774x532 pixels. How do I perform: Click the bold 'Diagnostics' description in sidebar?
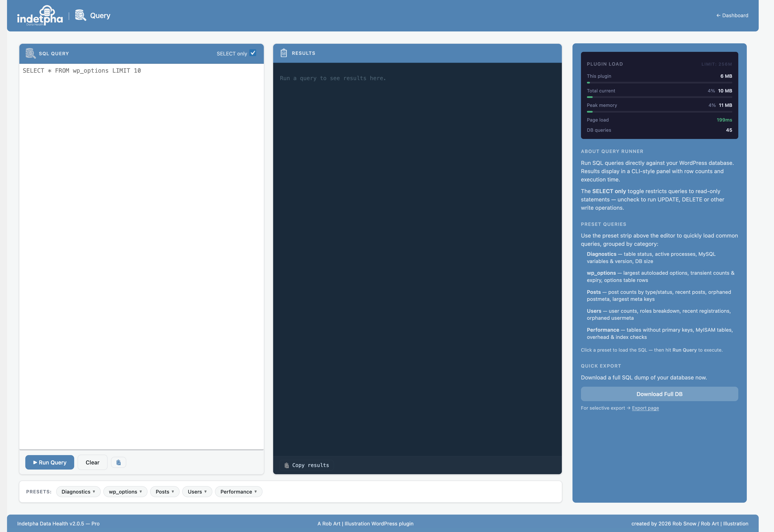pos(601,254)
